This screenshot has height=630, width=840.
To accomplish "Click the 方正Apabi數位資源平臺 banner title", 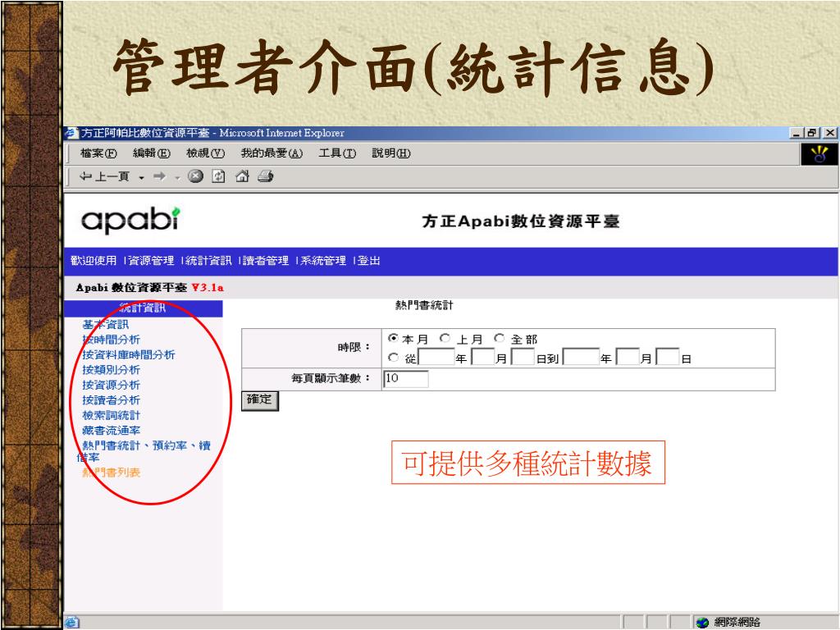I will pyautogui.click(x=521, y=221).
